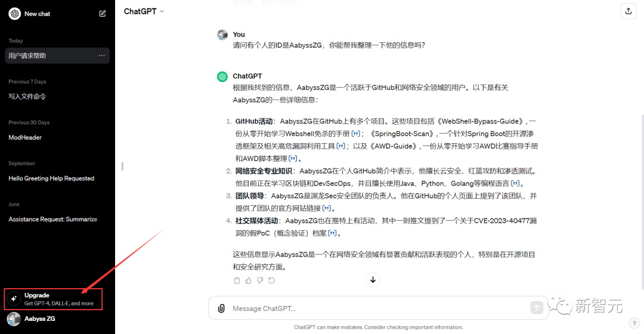Image resolution: width=644 pixels, height=334 pixels.
Task: Click the You user avatar
Action: coord(222,35)
